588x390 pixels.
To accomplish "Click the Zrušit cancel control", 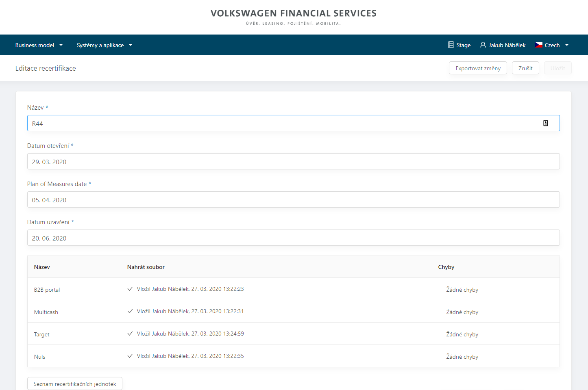I will pos(525,68).
